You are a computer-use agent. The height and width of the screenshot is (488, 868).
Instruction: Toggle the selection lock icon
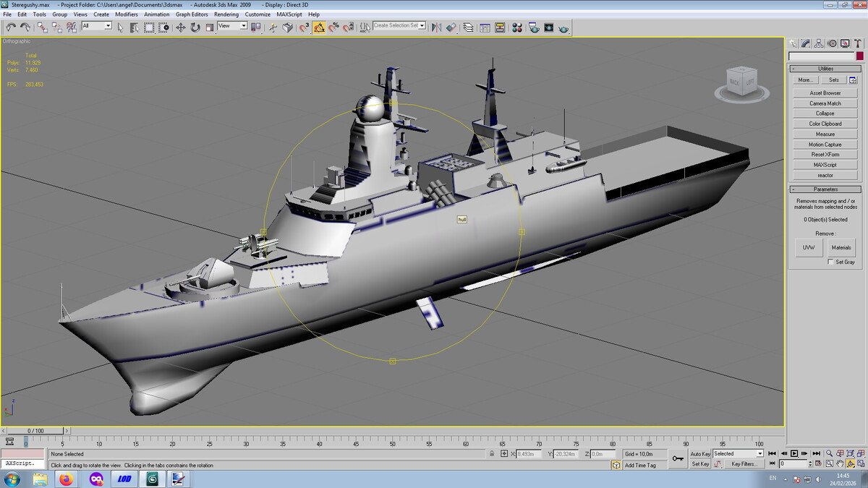click(x=493, y=454)
